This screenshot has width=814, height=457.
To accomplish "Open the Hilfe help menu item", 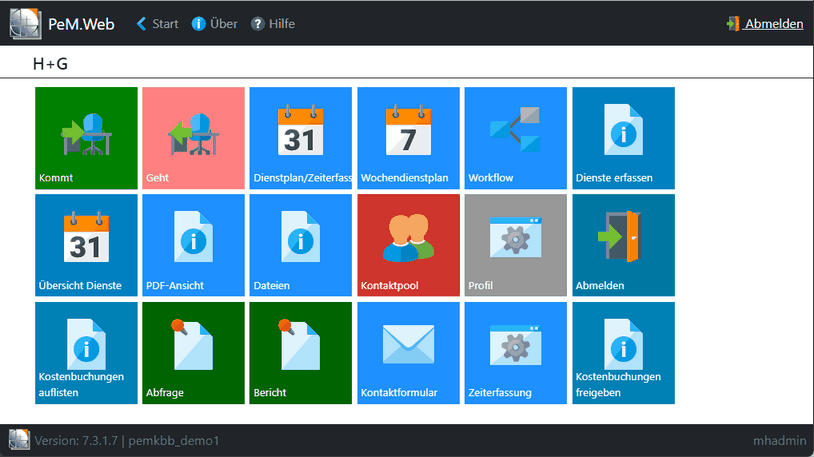I will pyautogui.click(x=273, y=24).
